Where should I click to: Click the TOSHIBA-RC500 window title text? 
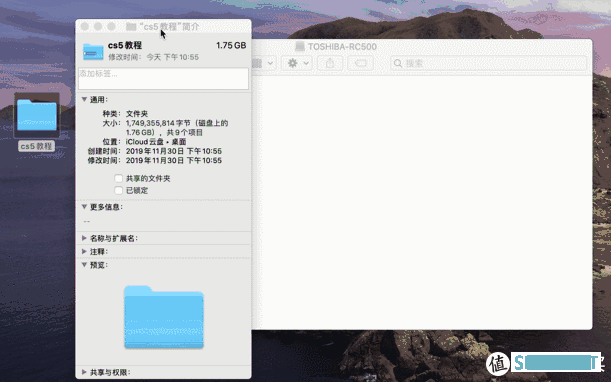(342, 47)
